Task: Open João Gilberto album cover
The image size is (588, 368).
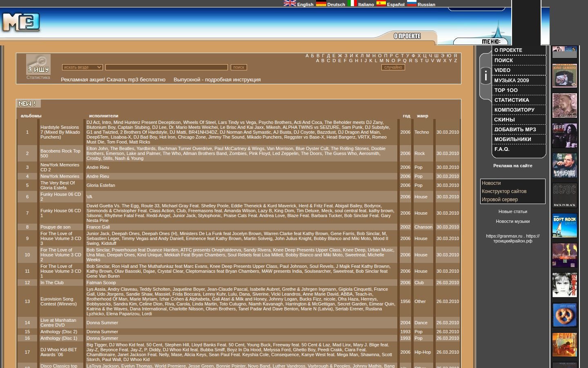Action: [565, 76]
